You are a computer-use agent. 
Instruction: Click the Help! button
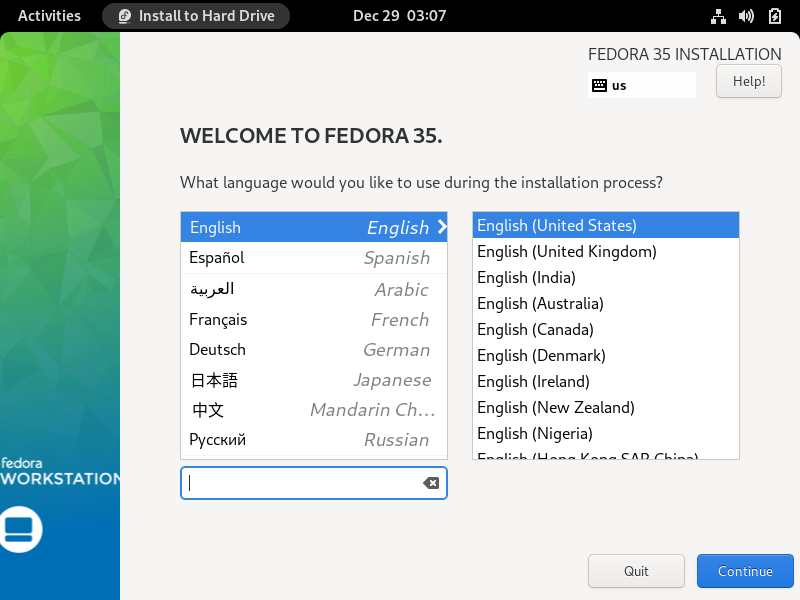pos(748,81)
